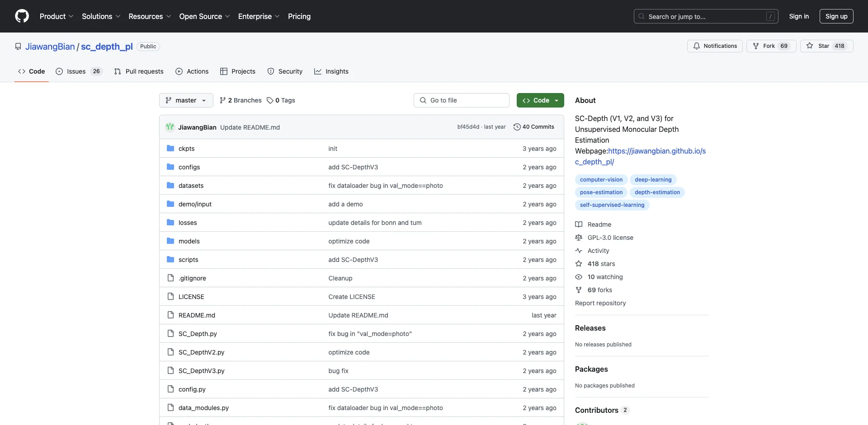The height and width of the screenshot is (425, 868).
Task: Switch to the Projects tab
Action: pyautogui.click(x=238, y=71)
